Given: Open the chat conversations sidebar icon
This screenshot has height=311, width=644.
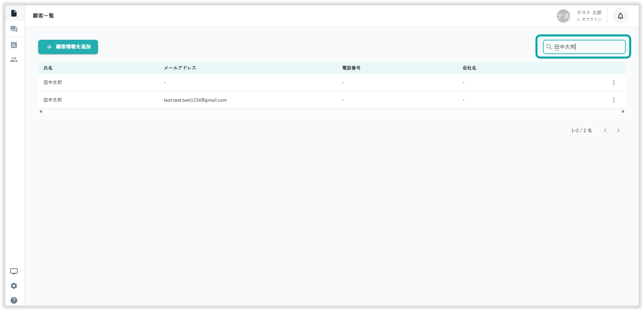Looking at the screenshot, I should click(x=14, y=29).
